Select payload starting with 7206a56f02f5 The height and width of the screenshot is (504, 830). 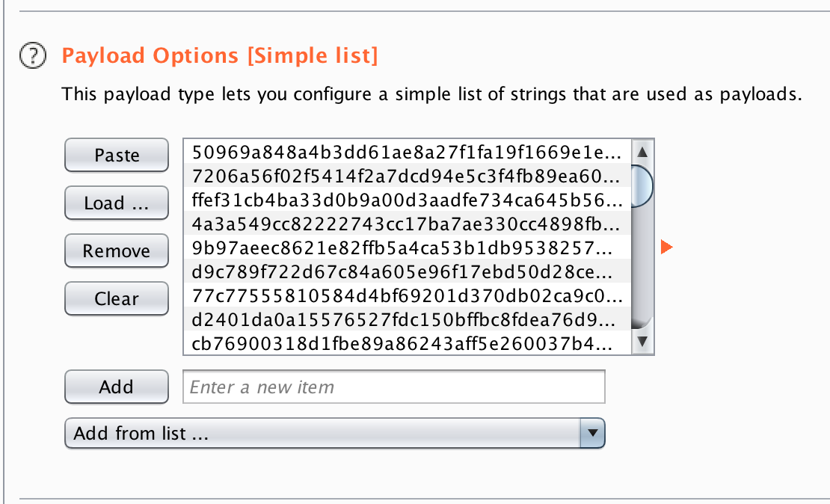pyautogui.click(x=407, y=176)
